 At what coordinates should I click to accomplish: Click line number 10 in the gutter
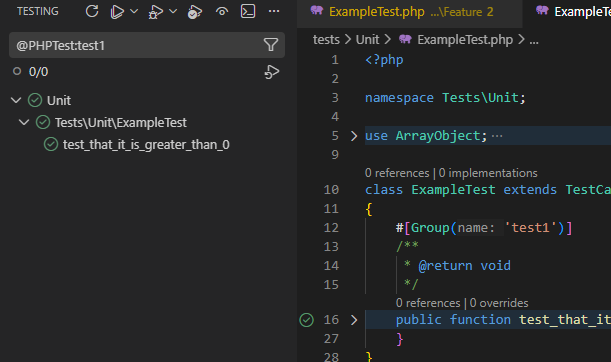(x=331, y=190)
